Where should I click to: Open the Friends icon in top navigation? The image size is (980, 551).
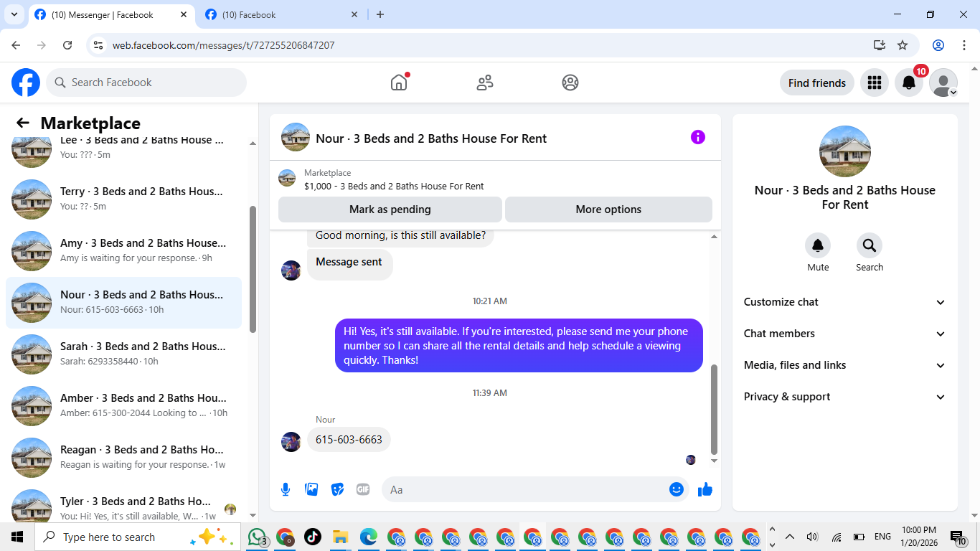[x=485, y=83]
